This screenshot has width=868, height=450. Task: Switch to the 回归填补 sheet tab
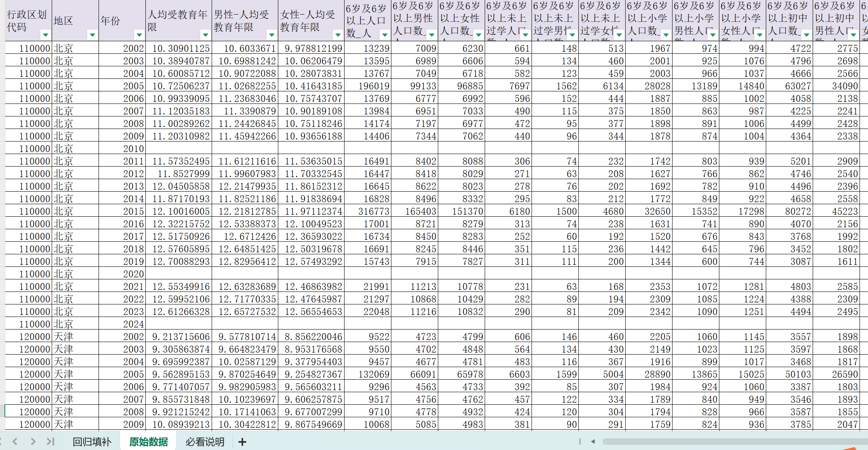[x=92, y=442]
